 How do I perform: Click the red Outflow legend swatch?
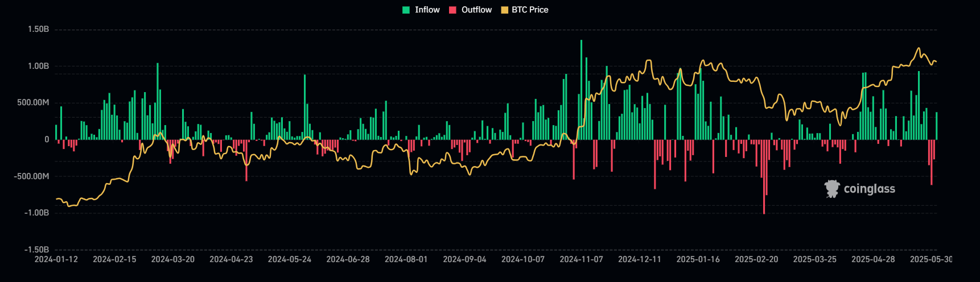pos(453,10)
